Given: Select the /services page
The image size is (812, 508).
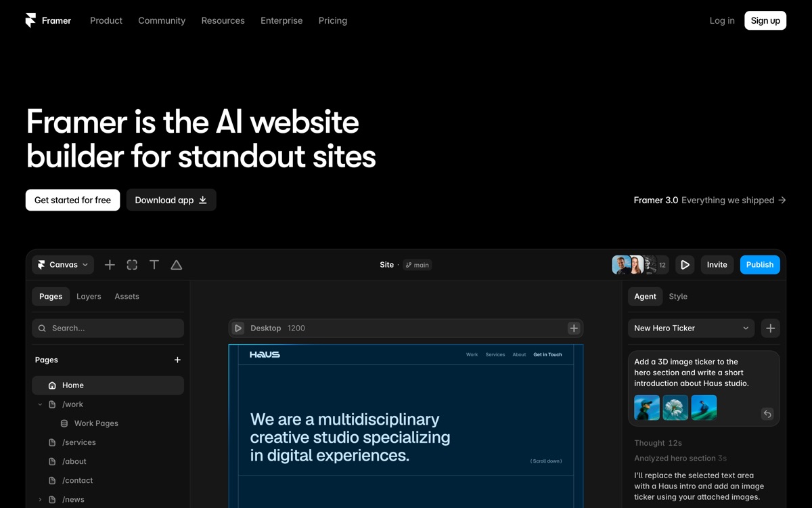Looking at the screenshot, I should click(x=108, y=442).
